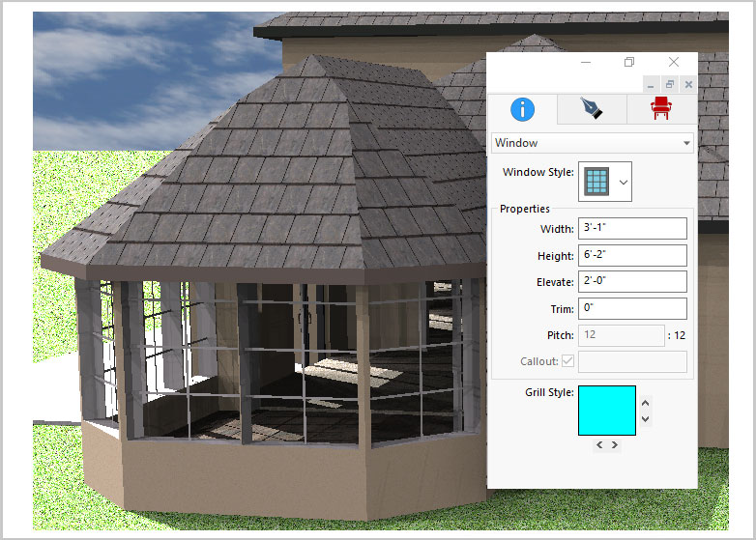Open the blue Information tab
756x540 pixels.
523,109
